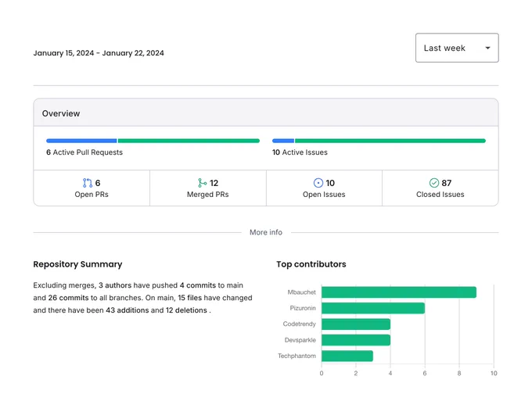The image size is (532, 412).
Task: Click '12 deletions' in repository summary
Action: tap(186, 310)
